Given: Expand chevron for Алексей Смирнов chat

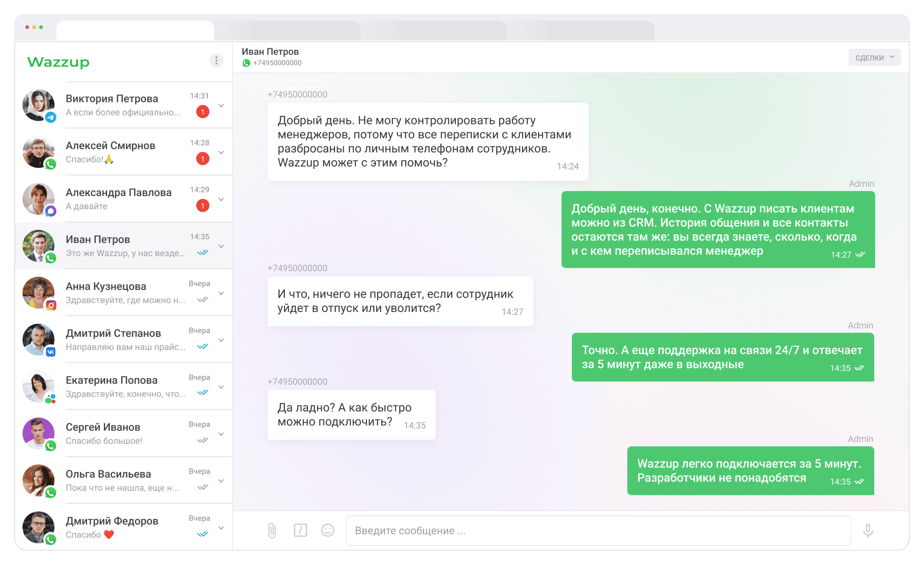Looking at the screenshot, I should (221, 153).
